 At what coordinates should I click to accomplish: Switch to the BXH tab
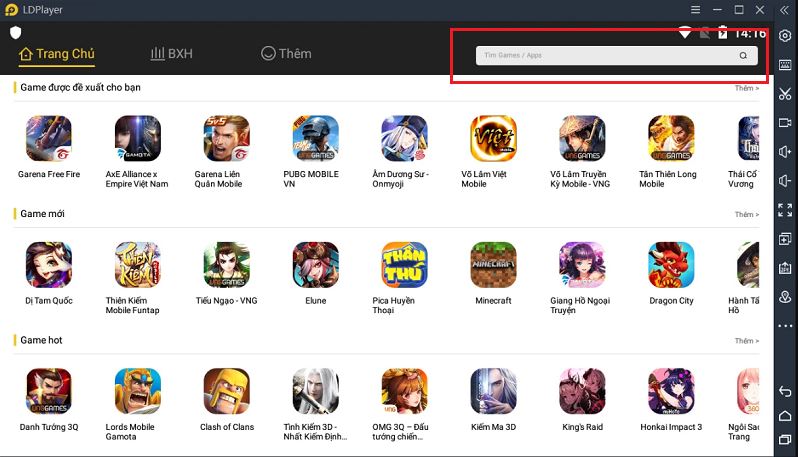coord(172,54)
